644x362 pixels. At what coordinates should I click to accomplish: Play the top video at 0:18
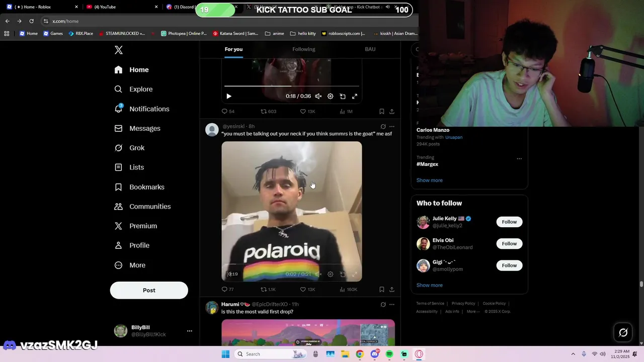click(x=229, y=96)
